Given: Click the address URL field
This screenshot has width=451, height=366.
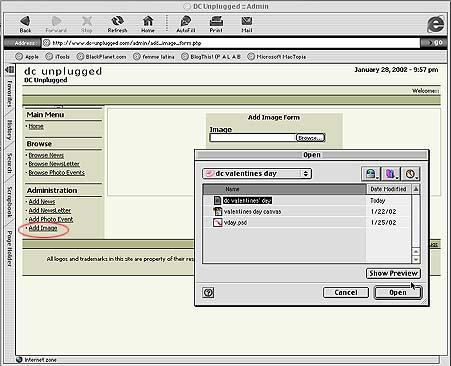Looking at the screenshot, I should (x=231, y=43).
